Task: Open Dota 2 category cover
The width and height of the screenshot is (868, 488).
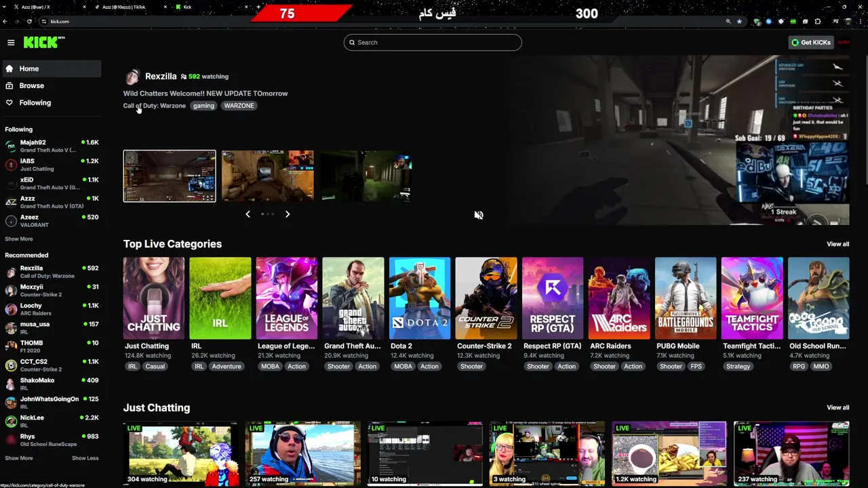Action: 420,298
